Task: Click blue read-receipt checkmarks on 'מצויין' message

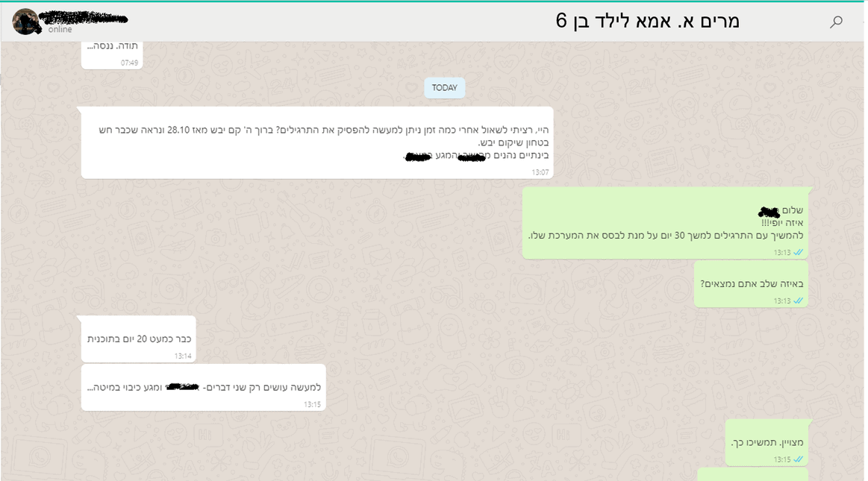Action: pos(799,459)
